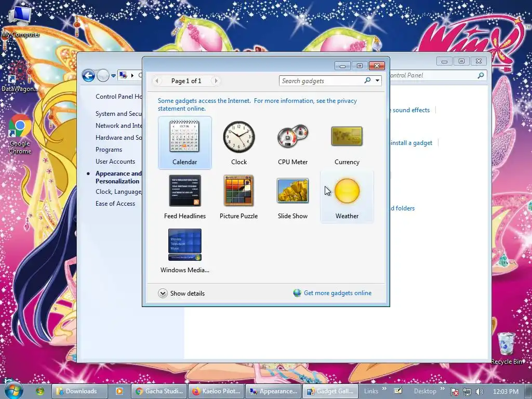
Task: Click the pen tablet input icon on taskbar
Action: click(398, 391)
